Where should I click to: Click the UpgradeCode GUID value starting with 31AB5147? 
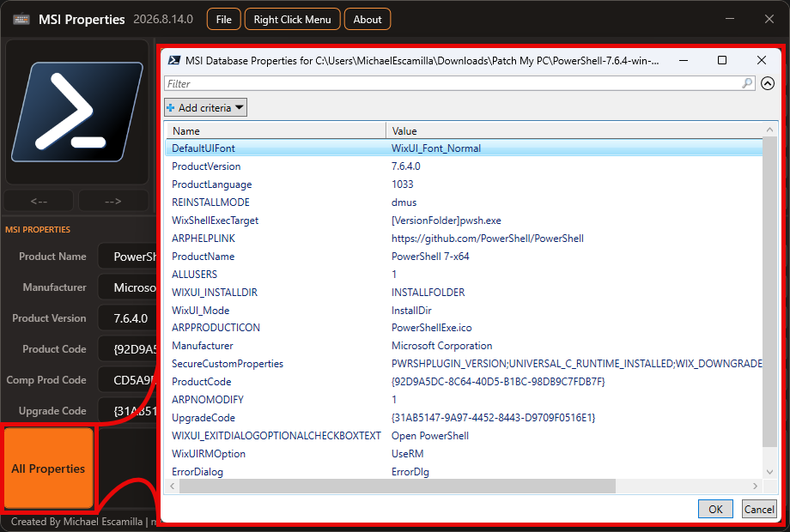493,418
